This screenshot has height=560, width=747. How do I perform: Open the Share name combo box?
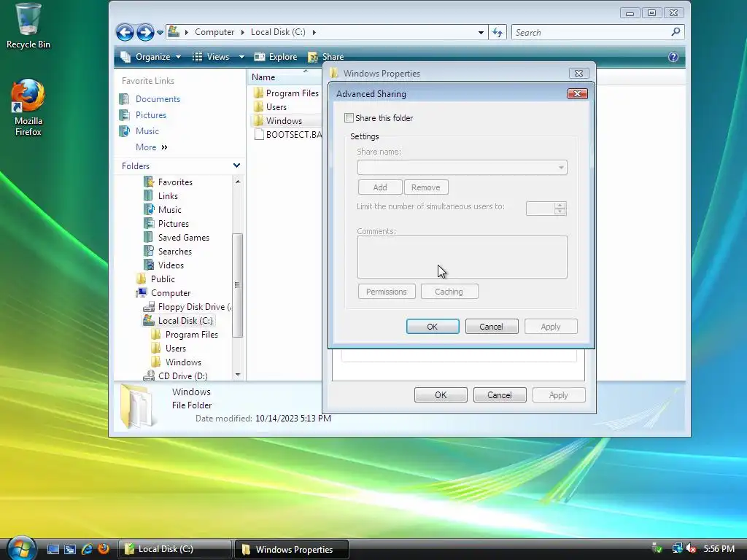(x=462, y=167)
